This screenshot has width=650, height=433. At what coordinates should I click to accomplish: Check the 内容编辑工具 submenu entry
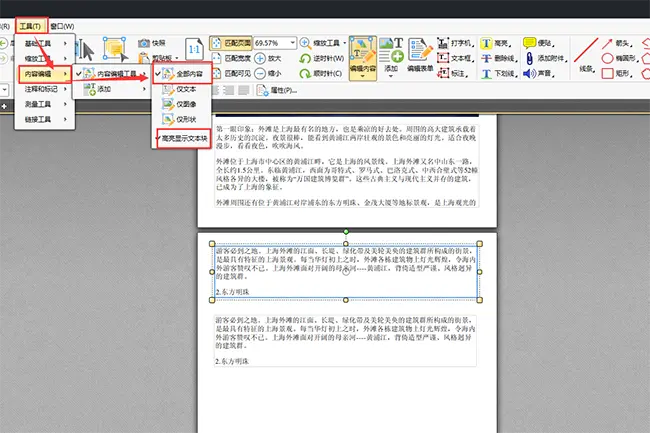(x=111, y=74)
